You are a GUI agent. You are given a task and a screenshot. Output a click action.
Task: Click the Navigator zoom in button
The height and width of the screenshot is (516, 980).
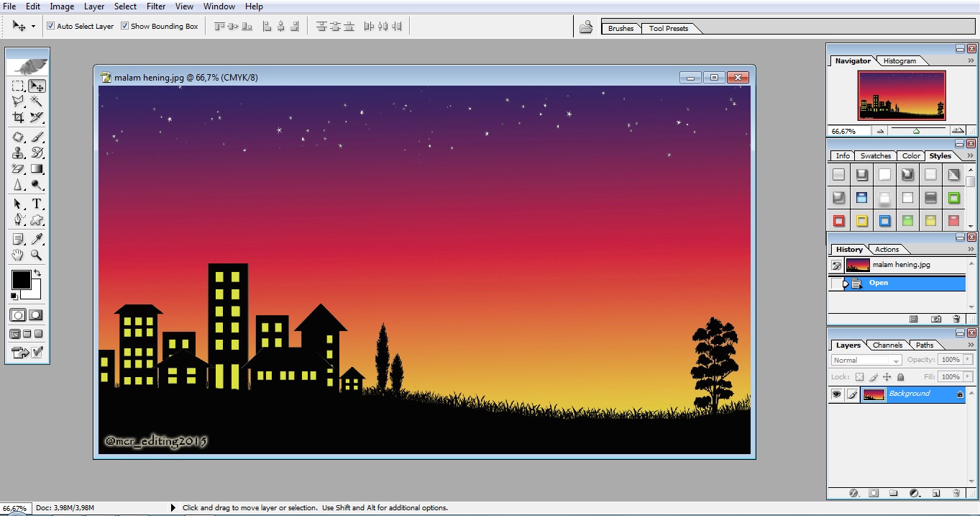point(957,131)
